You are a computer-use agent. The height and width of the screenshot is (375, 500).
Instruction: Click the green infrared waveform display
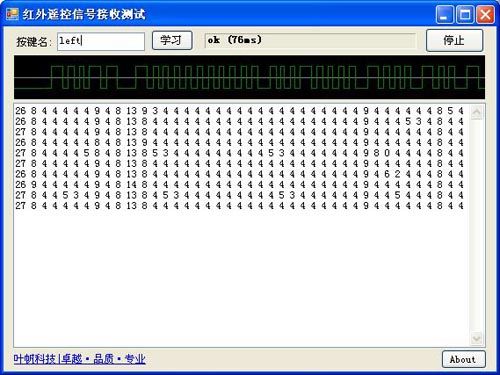249,77
